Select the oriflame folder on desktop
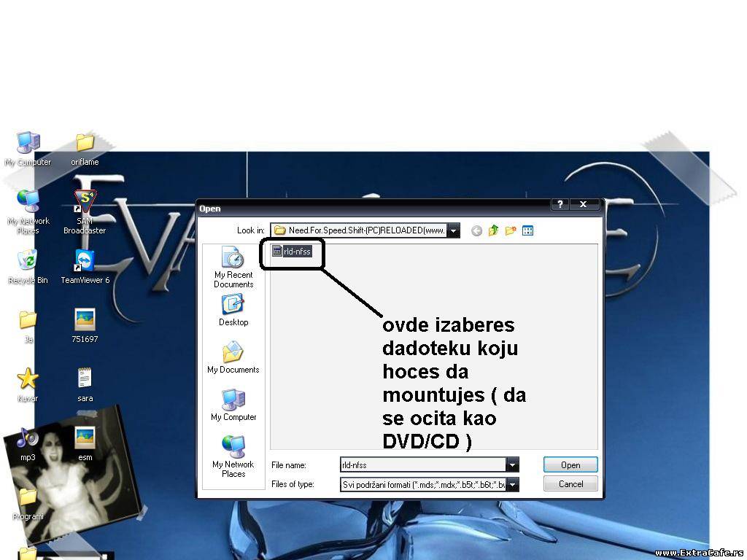The width and height of the screenshot is (747, 560). point(85,149)
